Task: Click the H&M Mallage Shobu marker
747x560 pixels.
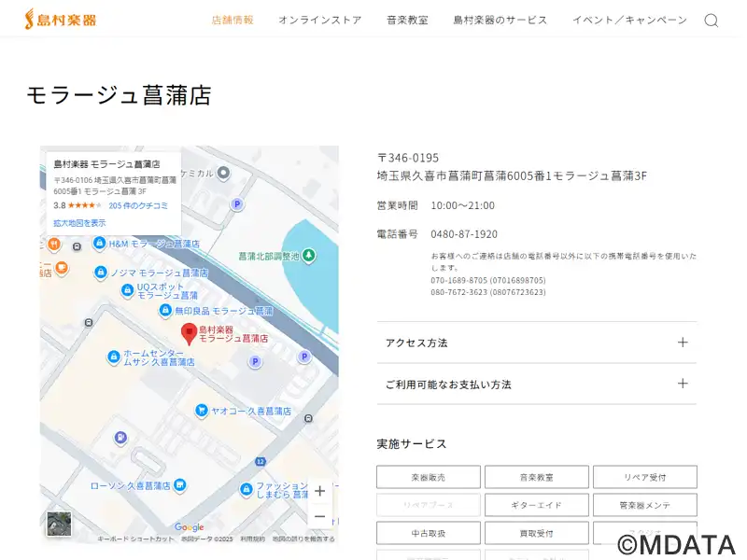Action: (x=100, y=244)
